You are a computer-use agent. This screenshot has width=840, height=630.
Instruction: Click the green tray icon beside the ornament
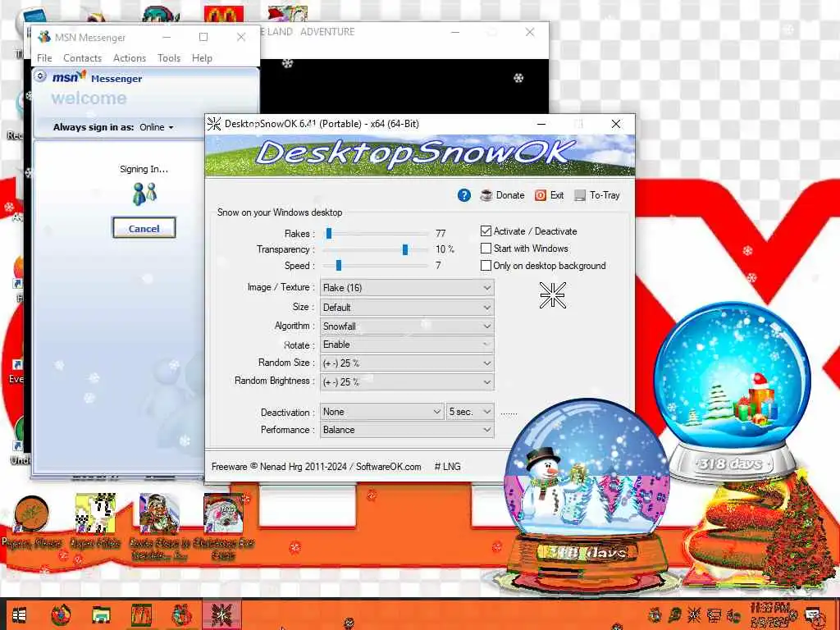click(674, 614)
